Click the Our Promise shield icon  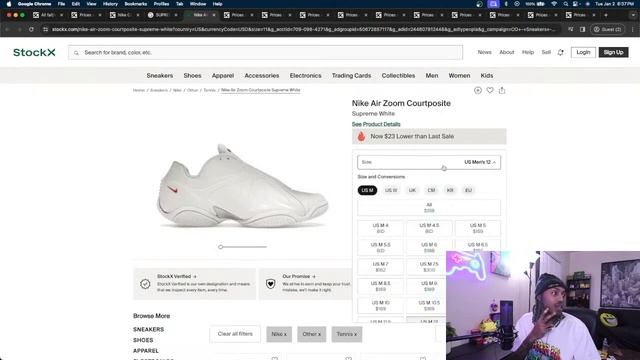pos(270,283)
